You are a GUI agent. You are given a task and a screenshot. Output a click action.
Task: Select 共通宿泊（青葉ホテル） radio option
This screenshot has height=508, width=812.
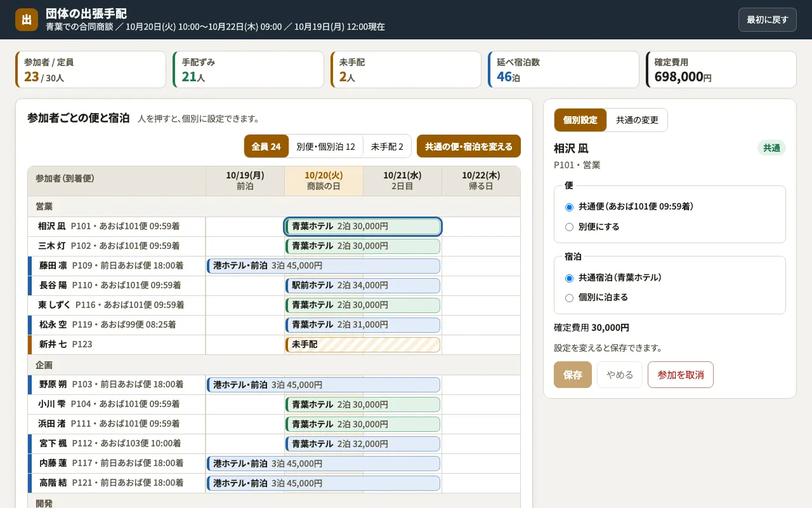click(x=569, y=278)
